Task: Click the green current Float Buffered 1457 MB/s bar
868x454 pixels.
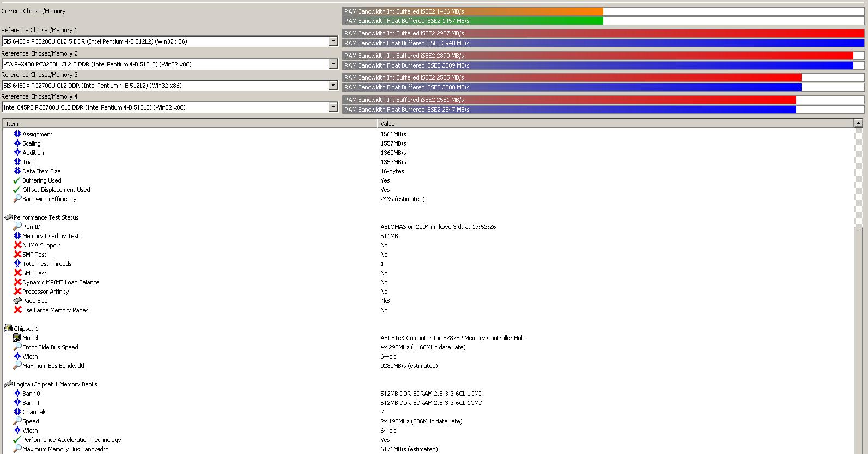Action: 473,21
